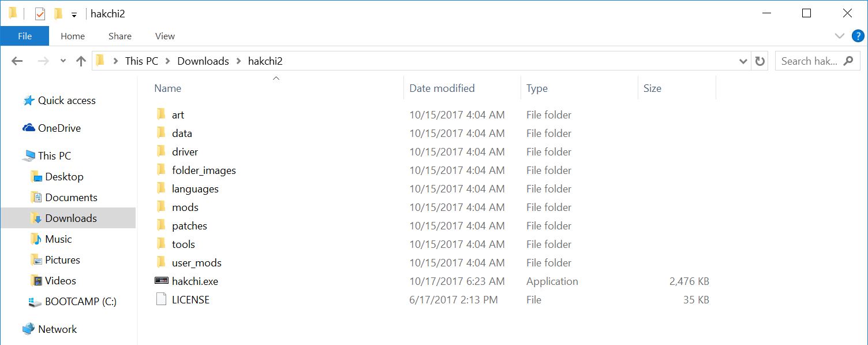Click the Search hakchi2 input field
868x345 pixels.
809,61
